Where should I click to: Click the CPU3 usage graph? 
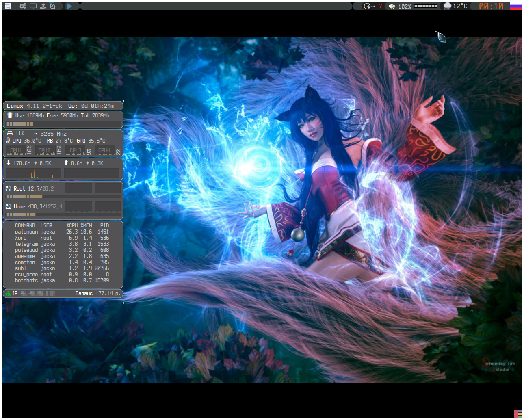click(x=76, y=151)
